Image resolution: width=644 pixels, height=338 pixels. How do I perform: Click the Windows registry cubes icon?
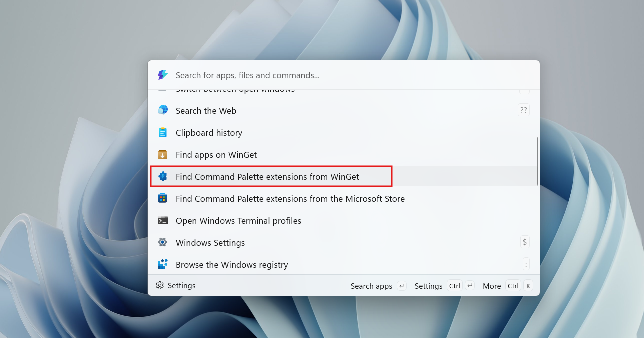pyautogui.click(x=162, y=264)
